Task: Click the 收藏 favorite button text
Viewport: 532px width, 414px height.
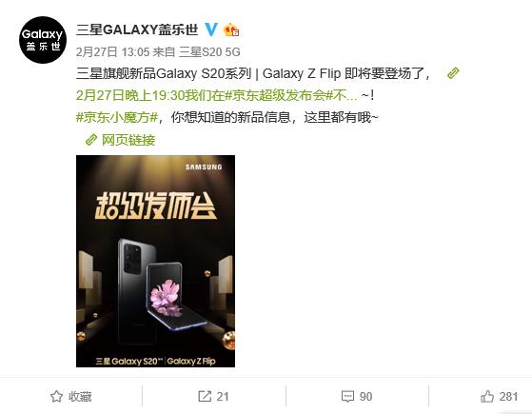Action: [x=80, y=396]
